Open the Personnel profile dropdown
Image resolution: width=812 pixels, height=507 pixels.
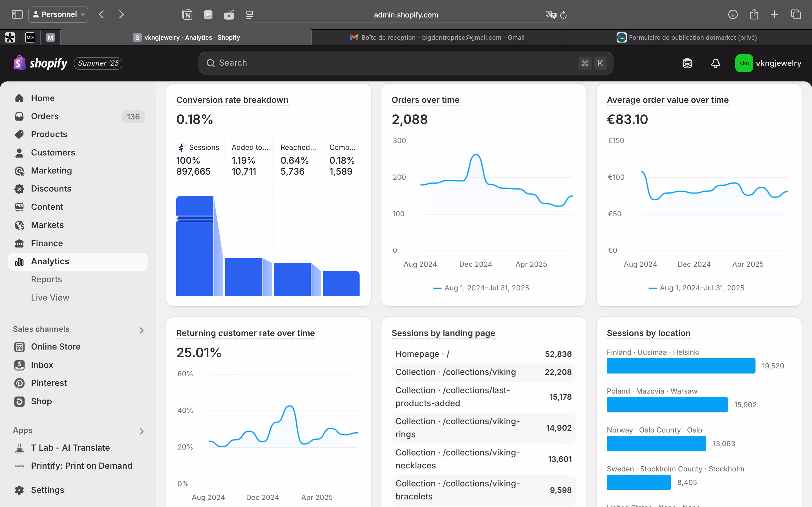tap(58, 14)
